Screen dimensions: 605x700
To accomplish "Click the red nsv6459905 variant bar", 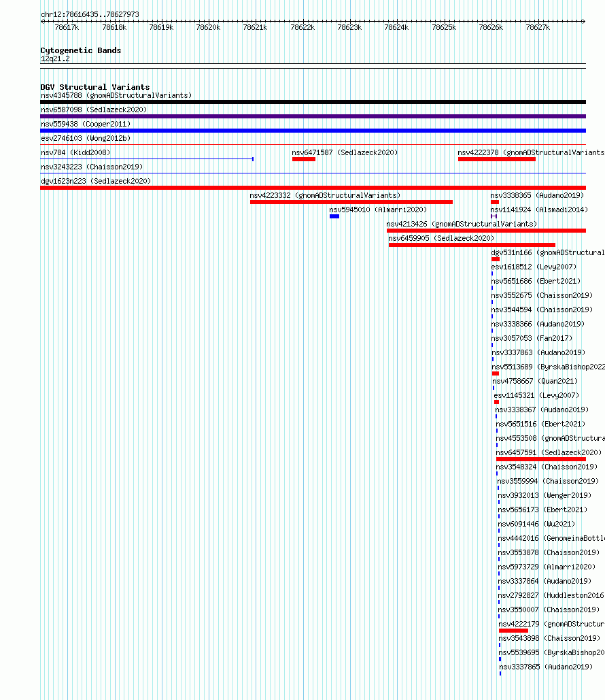I will coord(472,245).
